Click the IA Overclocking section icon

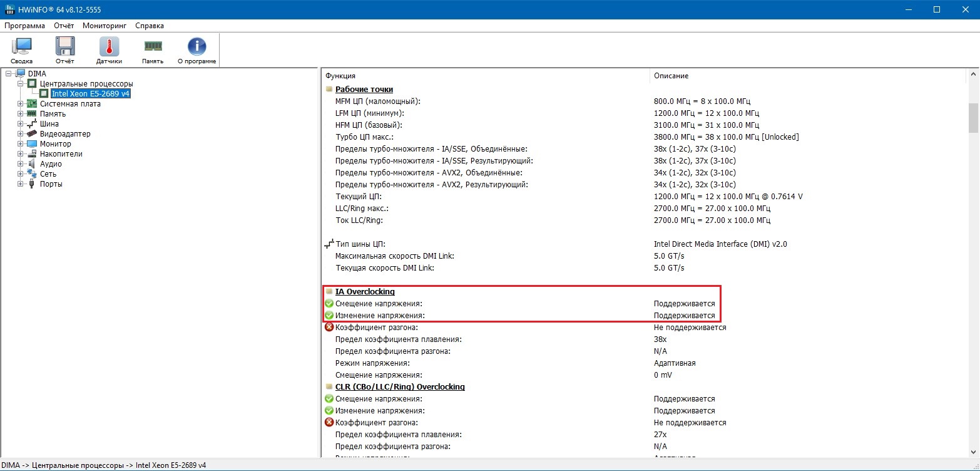click(x=329, y=292)
